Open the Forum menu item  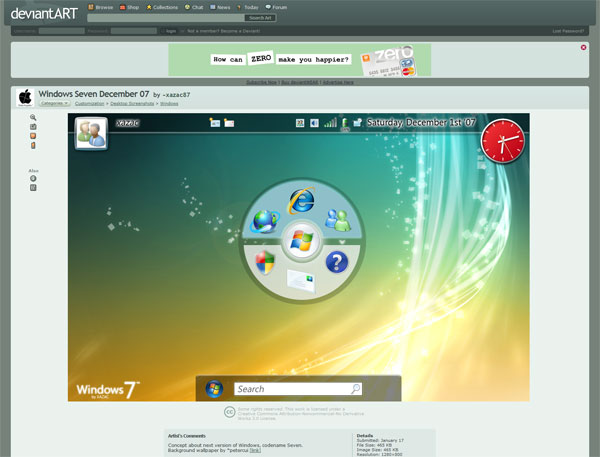point(276,7)
